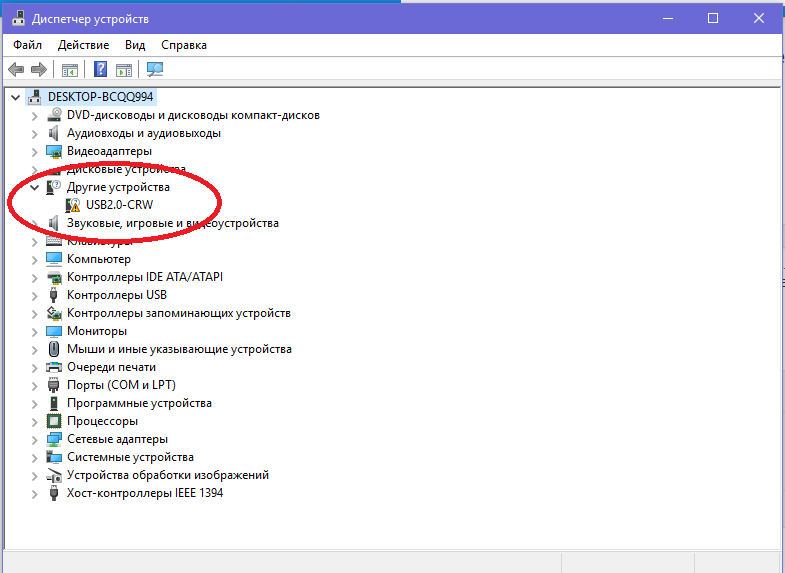The height and width of the screenshot is (573, 785).
Task: Click the DVD drive category icon
Action: (54, 115)
